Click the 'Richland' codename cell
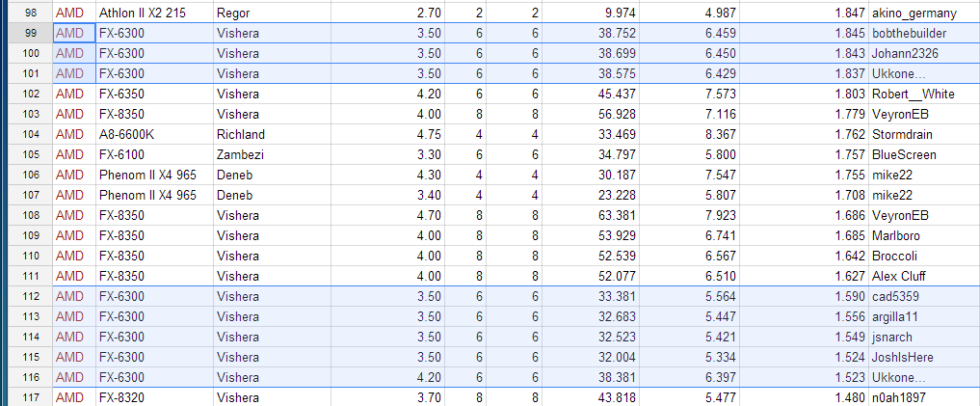The height and width of the screenshot is (406, 980). (x=271, y=134)
